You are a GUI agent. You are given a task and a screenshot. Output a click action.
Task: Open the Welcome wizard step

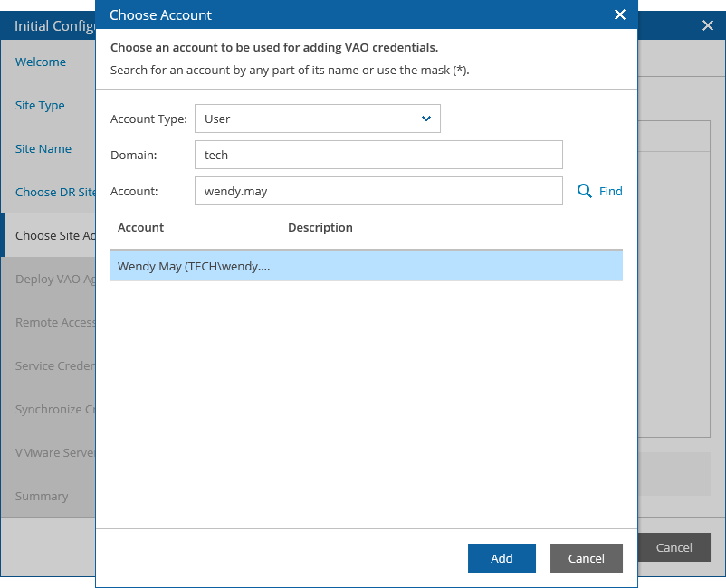pos(41,62)
